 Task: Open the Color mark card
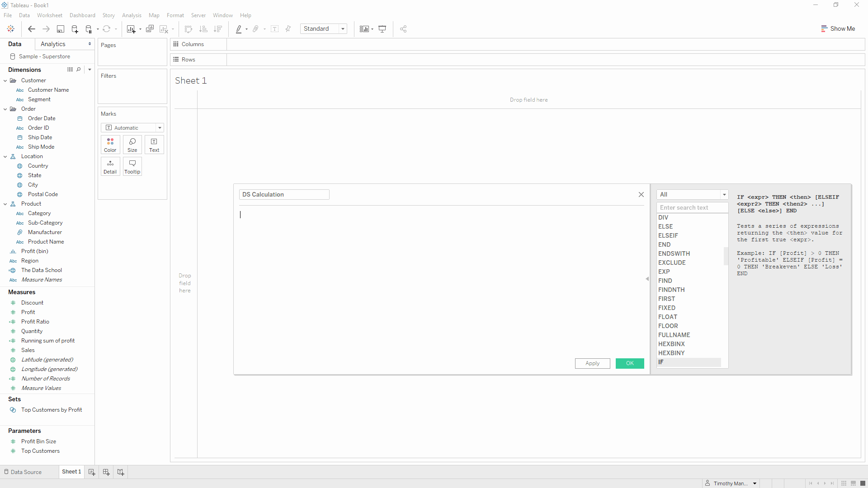click(x=110, y=145)
